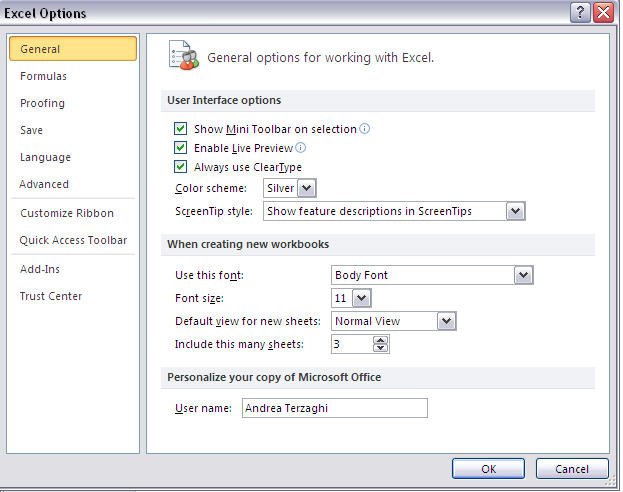Click info icon beside Mini Toolbar option
The image size is (623, 492).
pyautogui.click(x=364, y=129)
